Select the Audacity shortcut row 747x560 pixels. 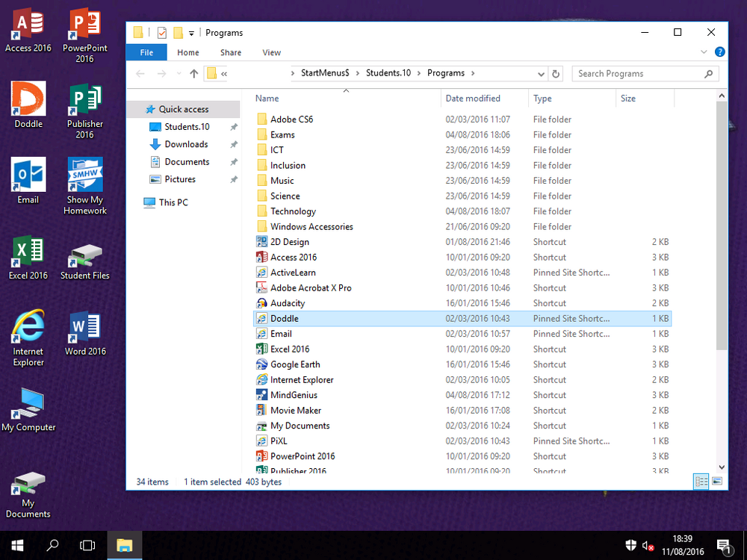[462, 303]
